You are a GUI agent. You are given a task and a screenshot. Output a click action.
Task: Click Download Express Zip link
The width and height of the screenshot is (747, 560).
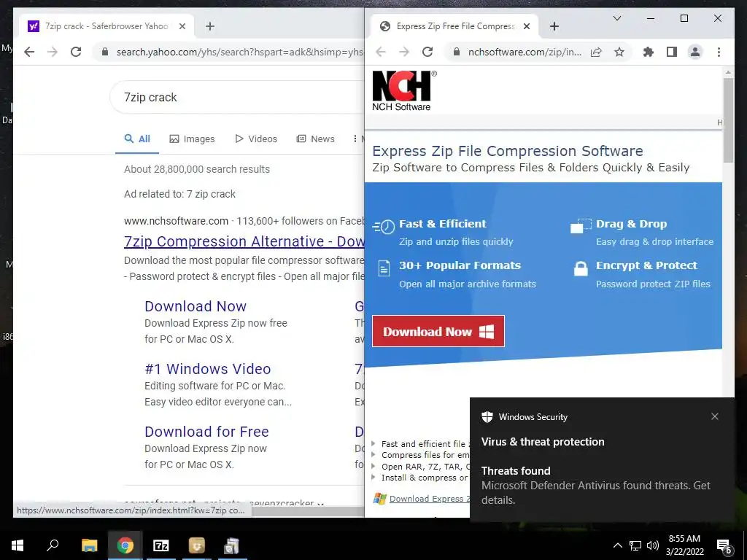429,499
